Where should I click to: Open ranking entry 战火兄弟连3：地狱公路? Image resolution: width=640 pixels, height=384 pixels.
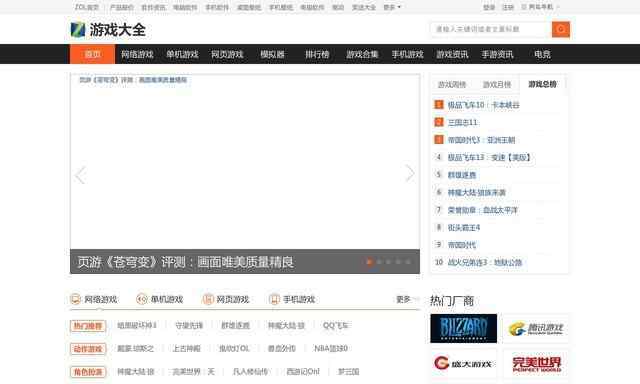point(485,262)
